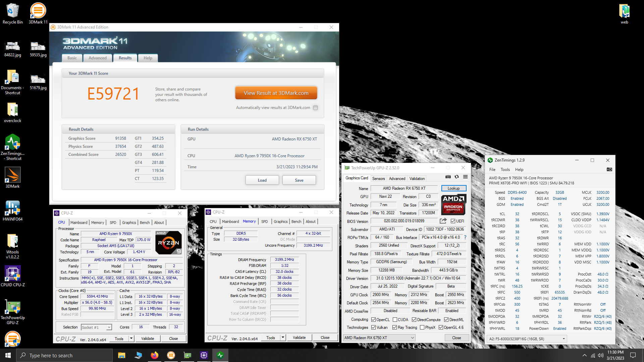Open the web icon on desktop
This screenshot has height=362, width=644.
pos(624,13)
